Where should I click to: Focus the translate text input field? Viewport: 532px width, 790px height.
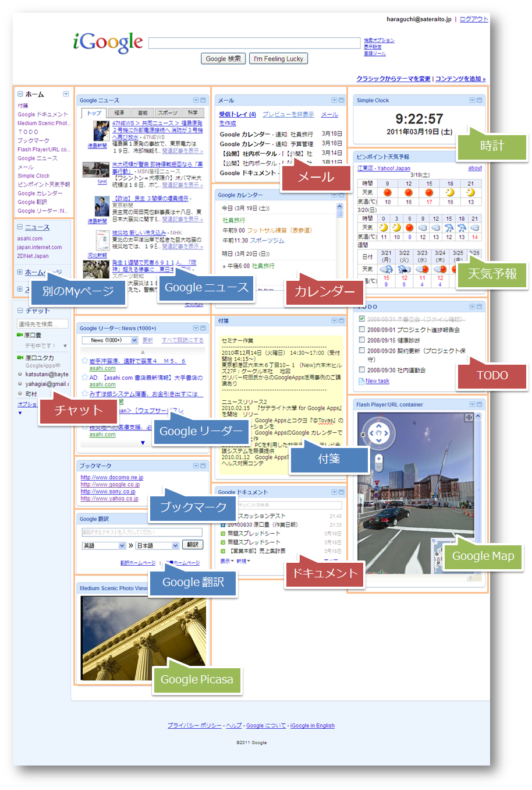142,532
